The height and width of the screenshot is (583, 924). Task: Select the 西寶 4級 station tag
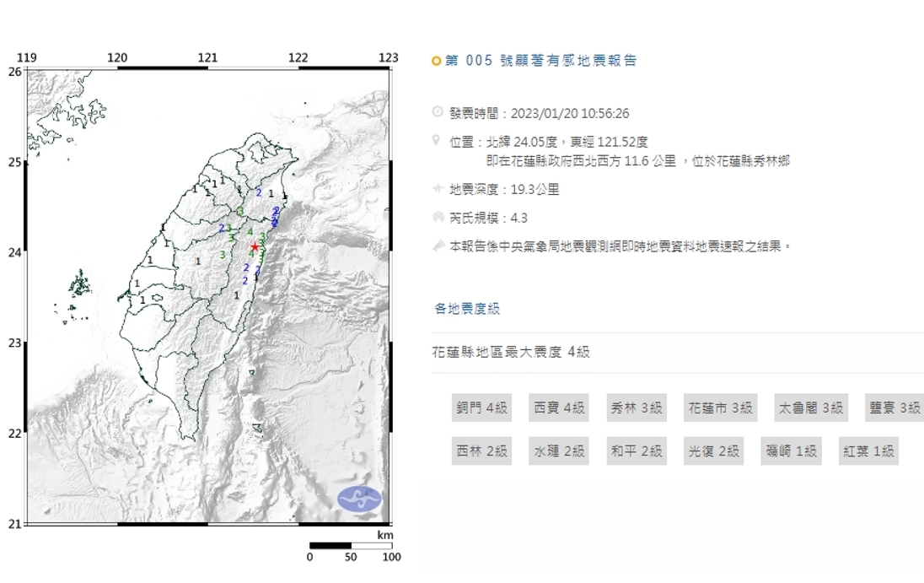tap(558, 408)
